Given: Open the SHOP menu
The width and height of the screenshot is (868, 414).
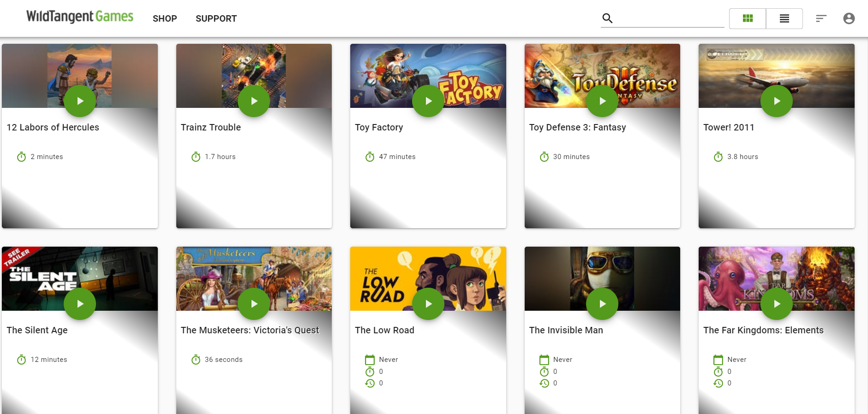Looking at the screenshot, I should [x=165, y=18].
